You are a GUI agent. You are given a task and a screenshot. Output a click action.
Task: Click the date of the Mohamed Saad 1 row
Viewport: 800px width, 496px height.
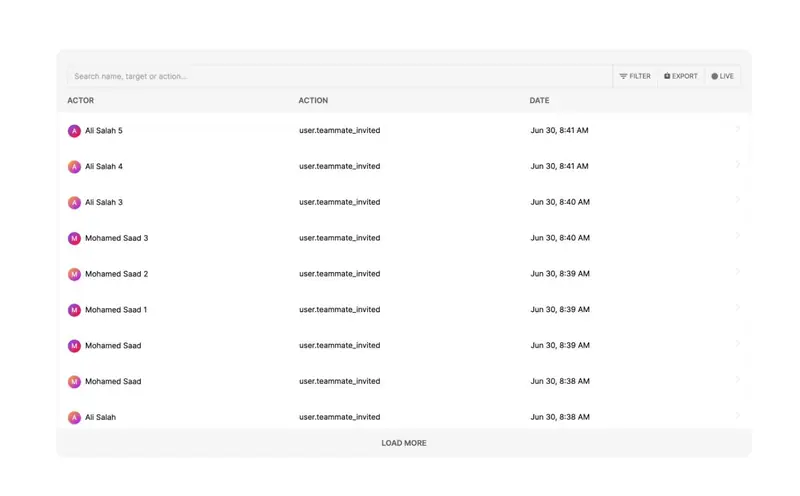(x=560, y=310)
